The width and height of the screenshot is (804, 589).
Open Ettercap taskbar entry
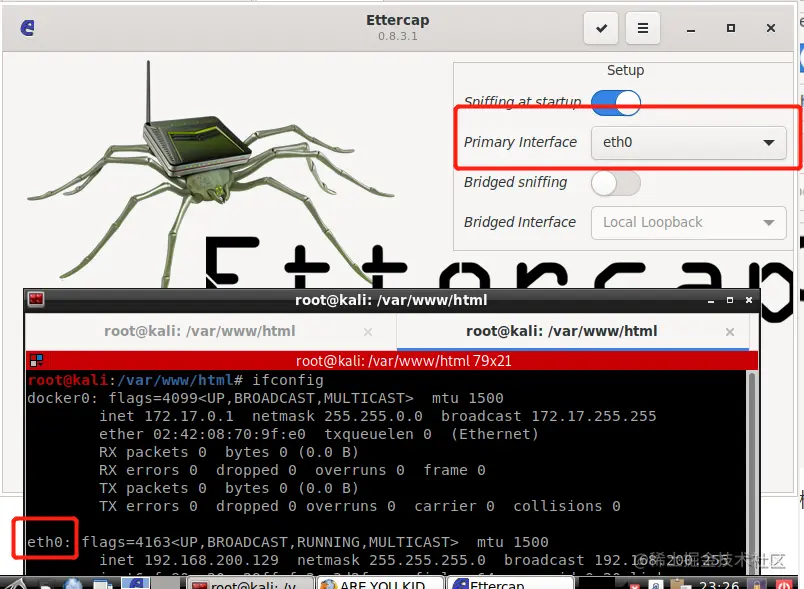tap(511, 584)
